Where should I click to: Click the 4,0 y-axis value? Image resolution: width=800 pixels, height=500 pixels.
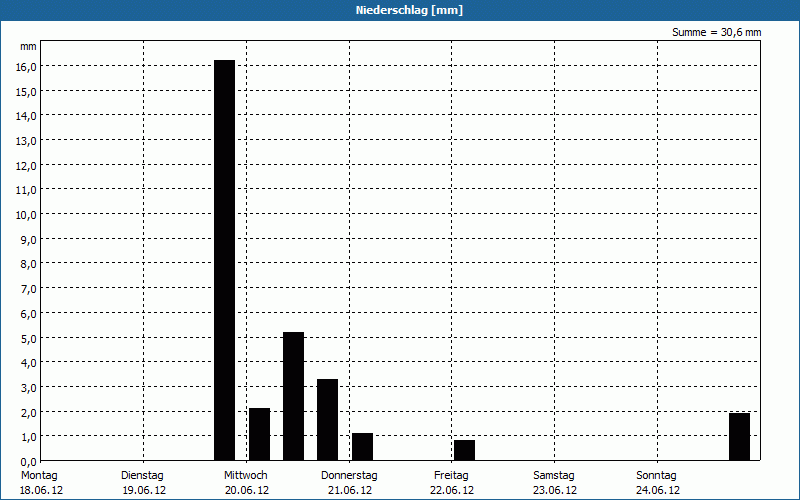[x=29, y=363]
